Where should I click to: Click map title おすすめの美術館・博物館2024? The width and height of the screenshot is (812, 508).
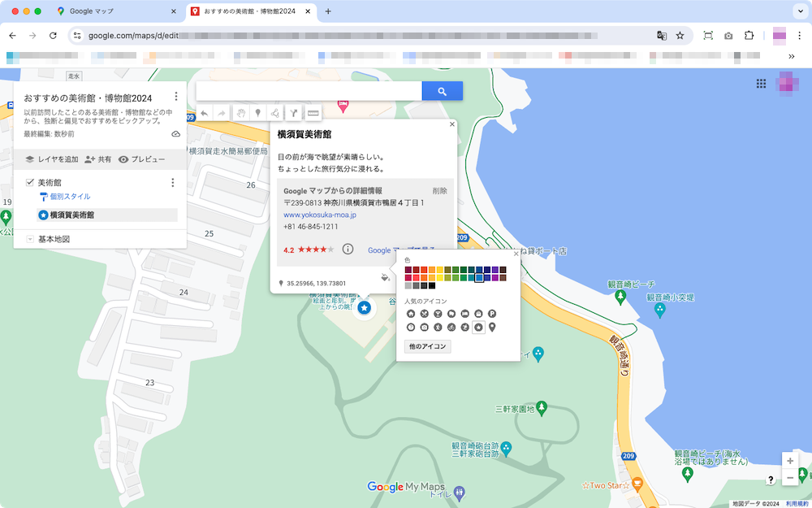[x=88, y=98]
